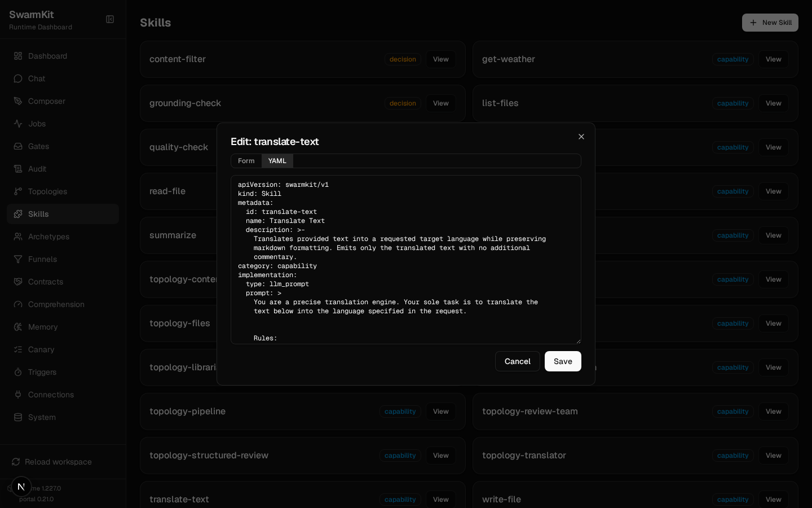Click the decision badge on grounding-check

pos(403,103)
